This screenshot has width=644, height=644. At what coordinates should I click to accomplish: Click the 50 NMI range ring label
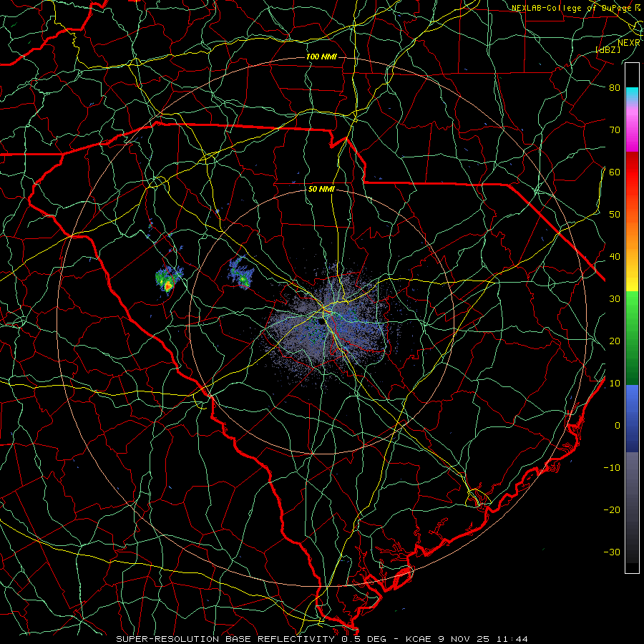pos(321,190)
